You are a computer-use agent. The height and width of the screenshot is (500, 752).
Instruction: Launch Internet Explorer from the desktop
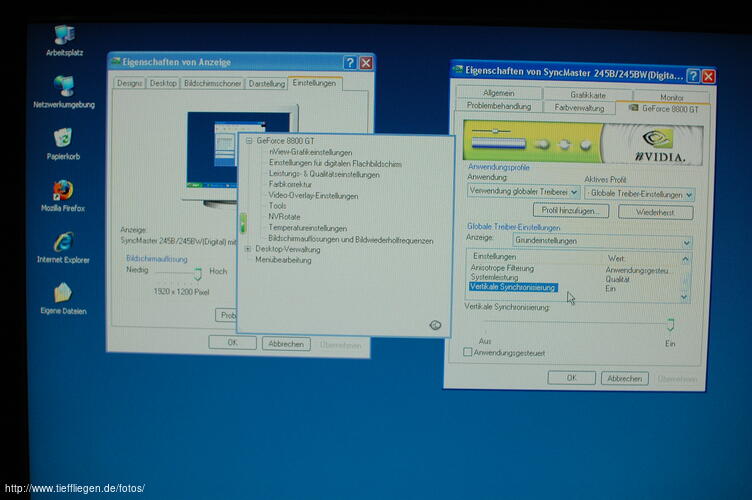click(63, 246)
